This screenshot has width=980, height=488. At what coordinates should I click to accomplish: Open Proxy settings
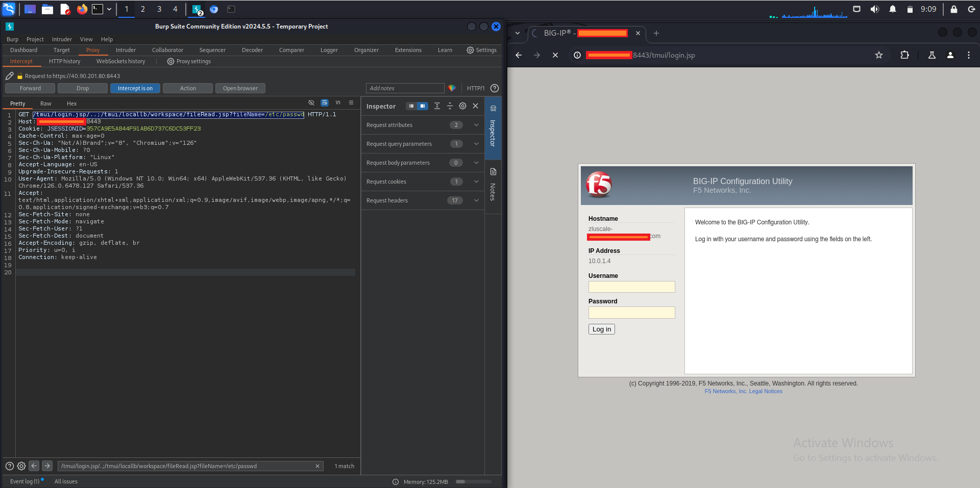(x=189, y=61)
